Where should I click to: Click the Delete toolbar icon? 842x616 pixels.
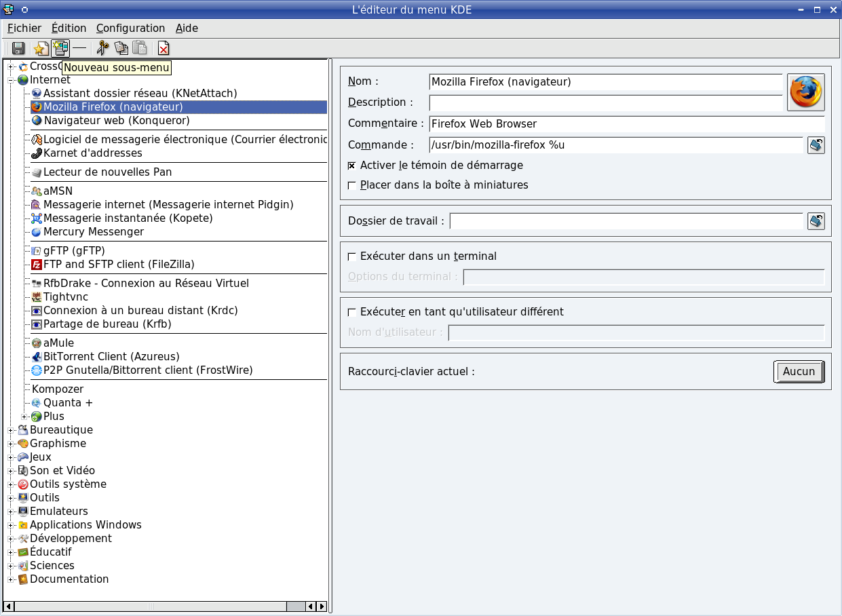tap(164, 48)
